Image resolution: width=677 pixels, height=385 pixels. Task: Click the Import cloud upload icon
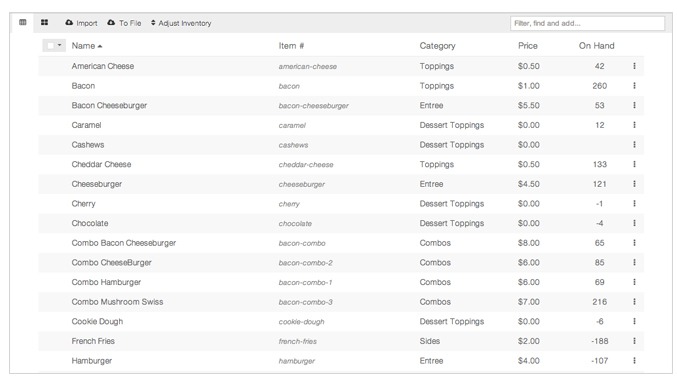pyautogui.click(x=69, y=22)
